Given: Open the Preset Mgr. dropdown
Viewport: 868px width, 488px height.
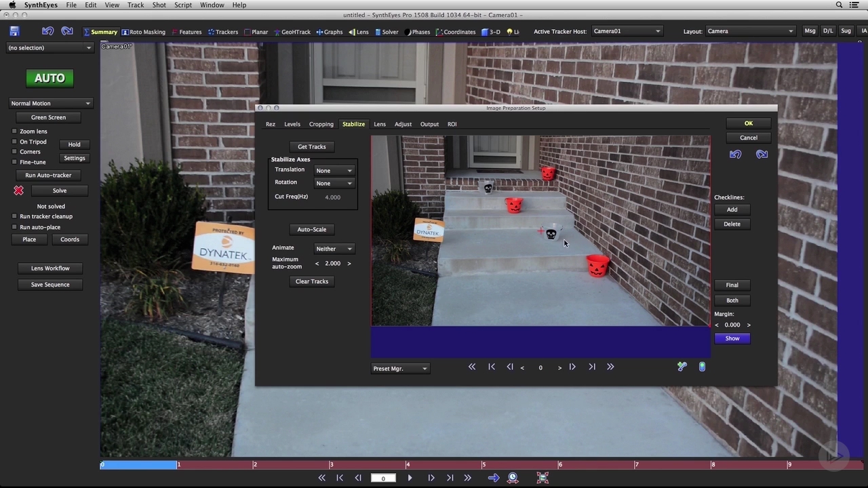Looking at the screenshot, I should point(400,369).
